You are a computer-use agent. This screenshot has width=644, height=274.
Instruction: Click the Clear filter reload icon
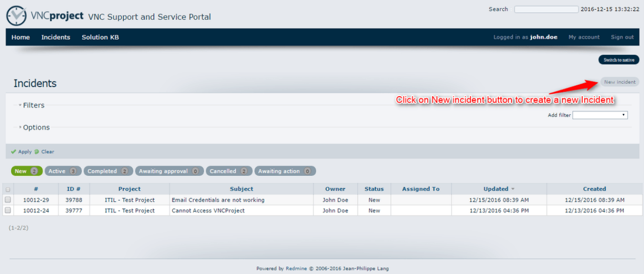point(37,152)
